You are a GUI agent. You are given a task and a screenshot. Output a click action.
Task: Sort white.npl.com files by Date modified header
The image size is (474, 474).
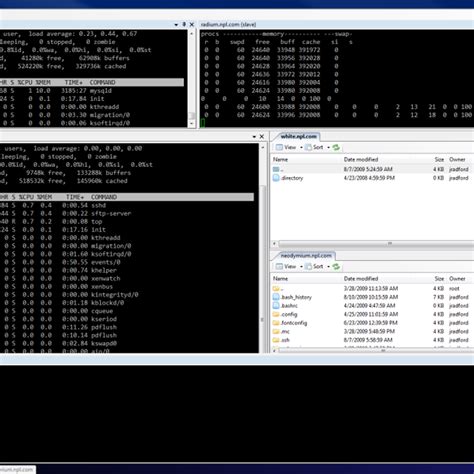tap(361, 159)
